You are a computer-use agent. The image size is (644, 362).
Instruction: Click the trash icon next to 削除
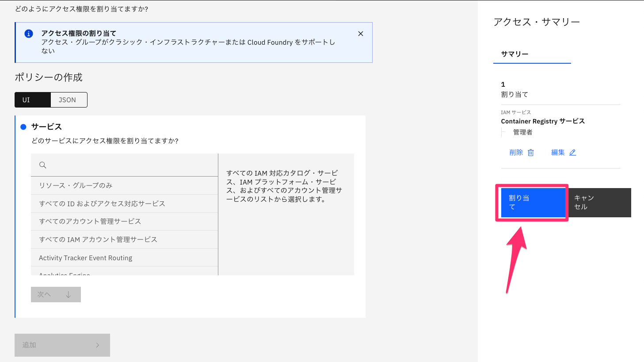[530, 152]
